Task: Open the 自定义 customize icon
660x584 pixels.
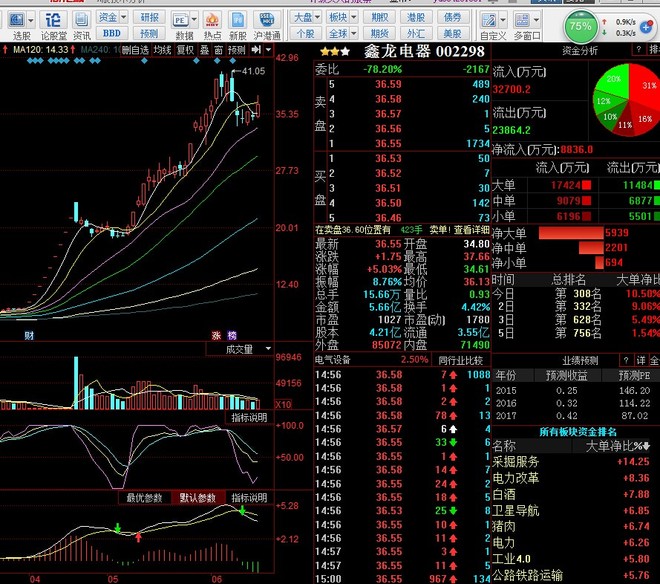Action: [489, 20]
